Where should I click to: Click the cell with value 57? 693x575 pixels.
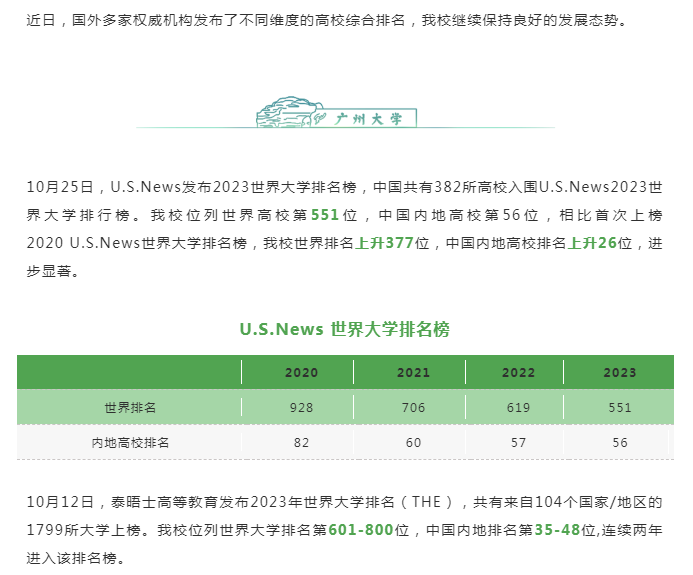(x=518, y=442)
